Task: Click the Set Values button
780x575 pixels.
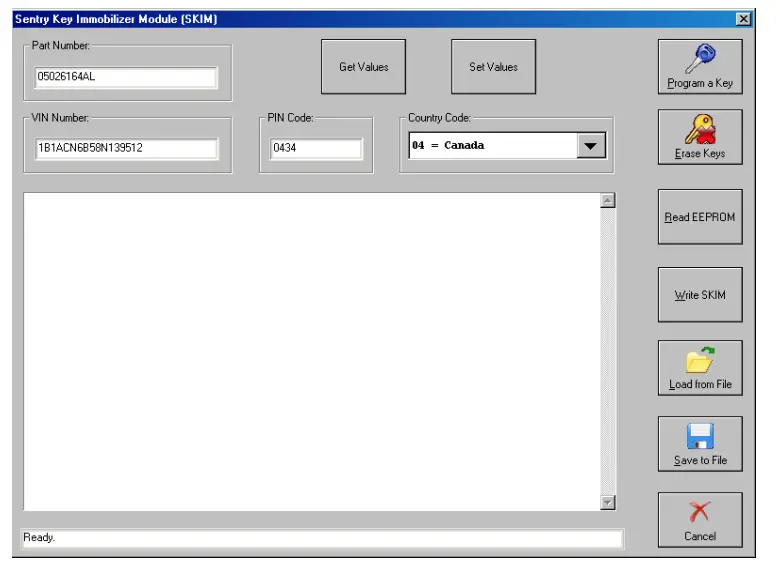Action: [x=493, y=67]
